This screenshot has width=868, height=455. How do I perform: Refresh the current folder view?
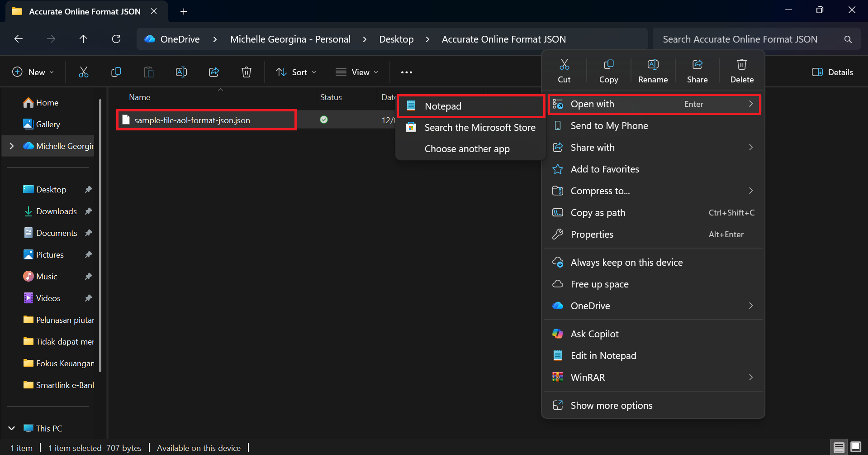[116, 39]
